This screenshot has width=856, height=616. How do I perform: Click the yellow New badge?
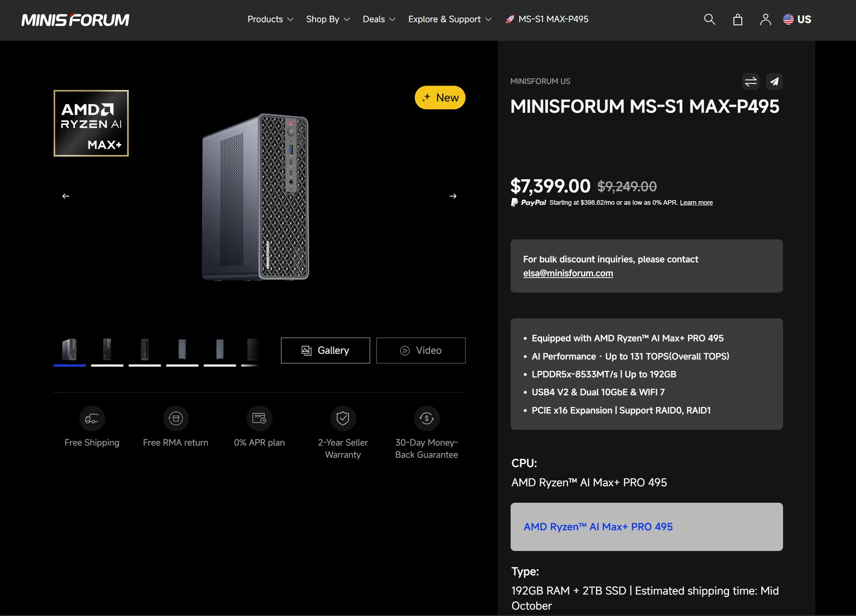pos(440,97)
